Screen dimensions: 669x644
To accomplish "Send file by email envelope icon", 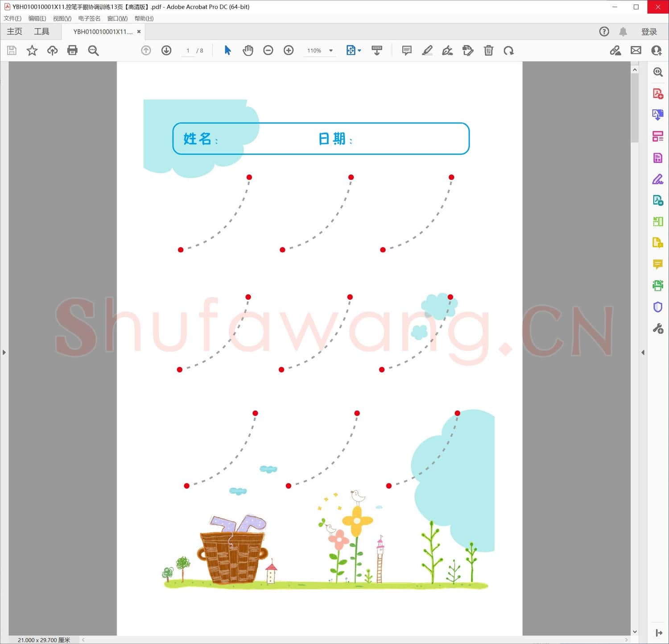I will coord(636,50).
